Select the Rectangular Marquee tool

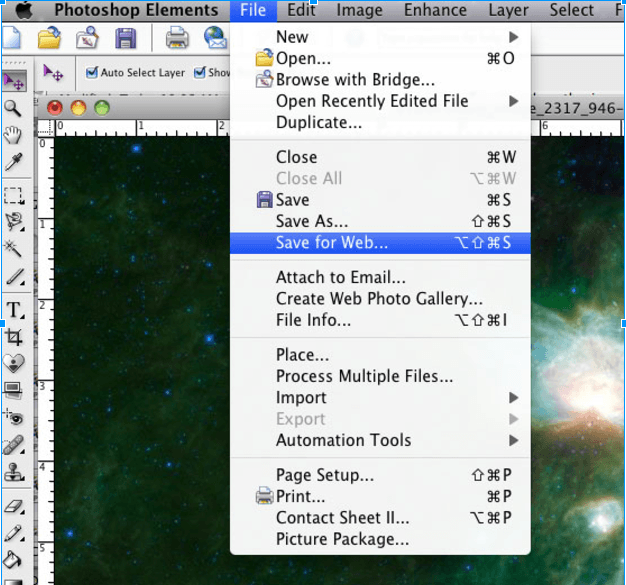point(14,196)
